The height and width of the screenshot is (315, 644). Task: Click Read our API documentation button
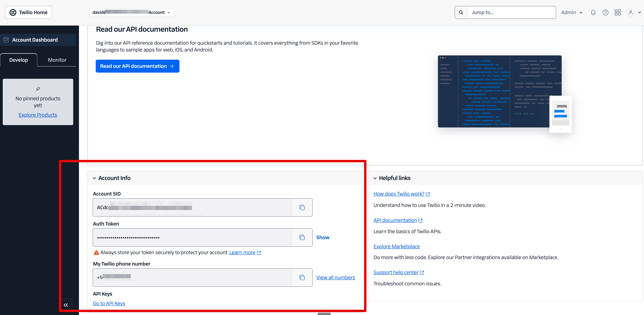pos(137,66)
